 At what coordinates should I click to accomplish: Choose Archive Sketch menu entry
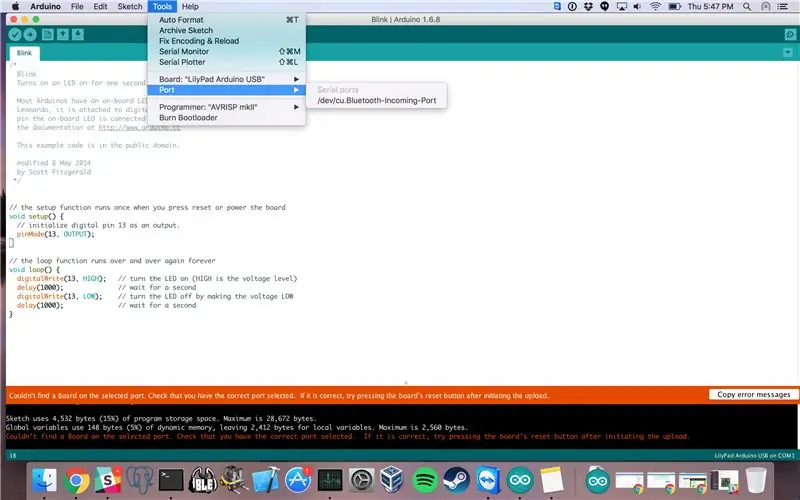pos(227,31)
